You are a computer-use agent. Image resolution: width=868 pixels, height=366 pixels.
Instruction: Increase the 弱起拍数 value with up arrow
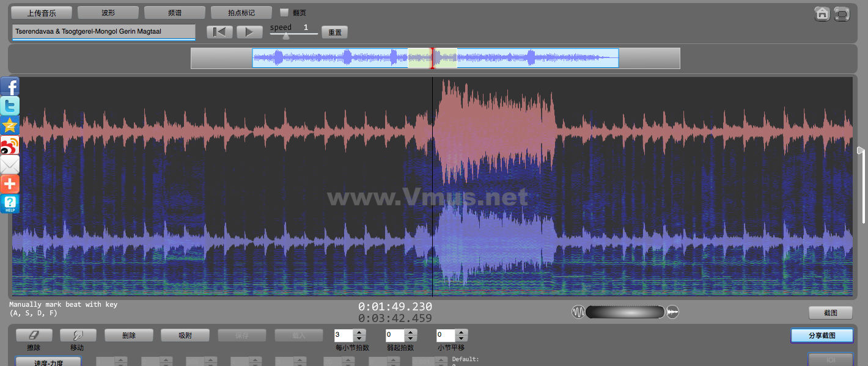click(411, 332)
